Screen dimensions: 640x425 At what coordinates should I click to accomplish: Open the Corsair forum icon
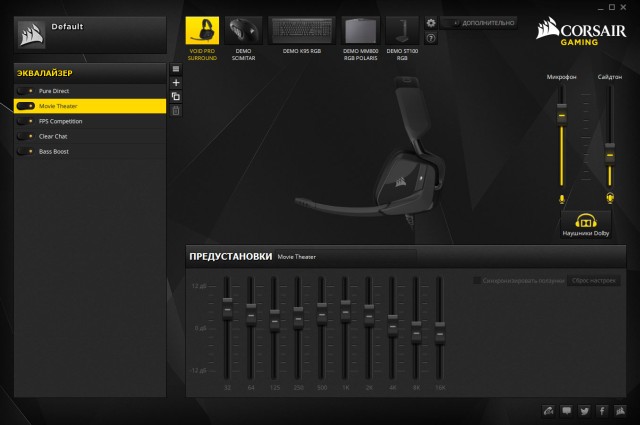[548, 411]
